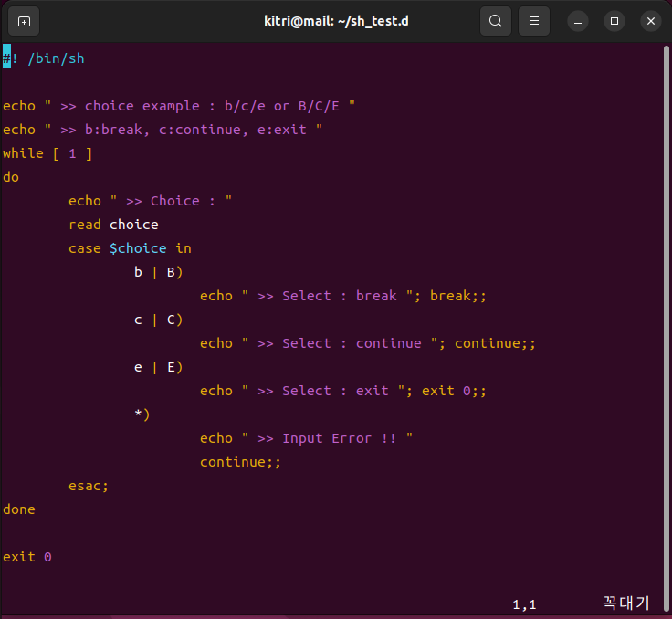The image size is (672, 619).
Task: Click the text 'b:break, c:continue, e:exit'
Action: tap(195, 130)
